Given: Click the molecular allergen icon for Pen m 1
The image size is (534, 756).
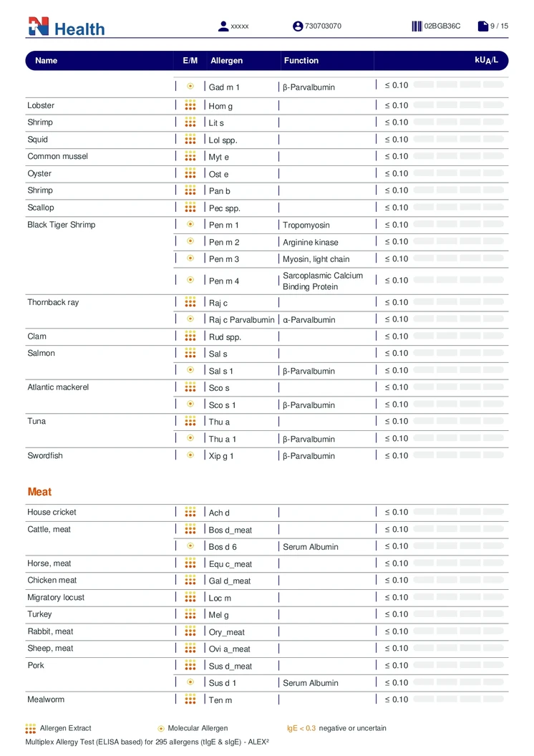Looking at the screenshot, I should coord(190,225).
